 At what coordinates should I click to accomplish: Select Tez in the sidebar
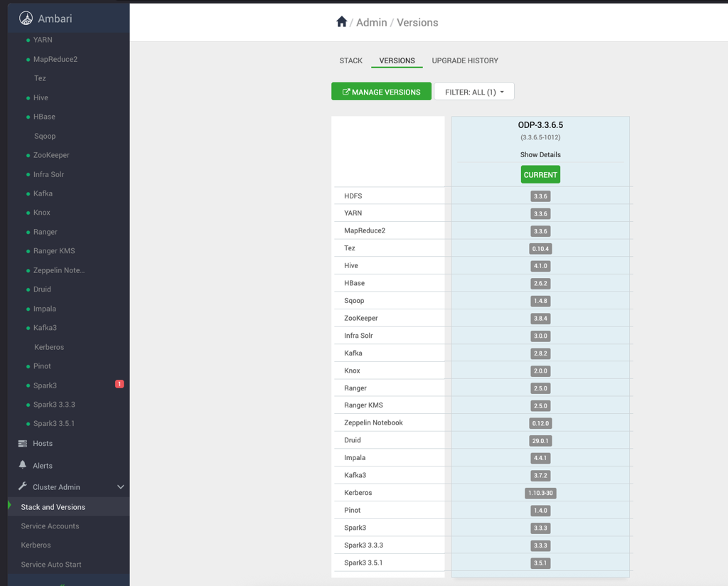coord(40,78)
